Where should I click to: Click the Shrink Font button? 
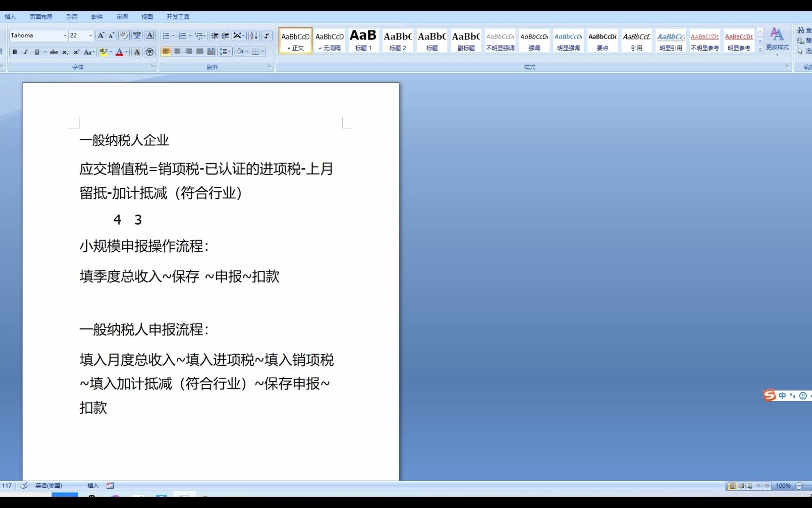(x=111, y=35)
